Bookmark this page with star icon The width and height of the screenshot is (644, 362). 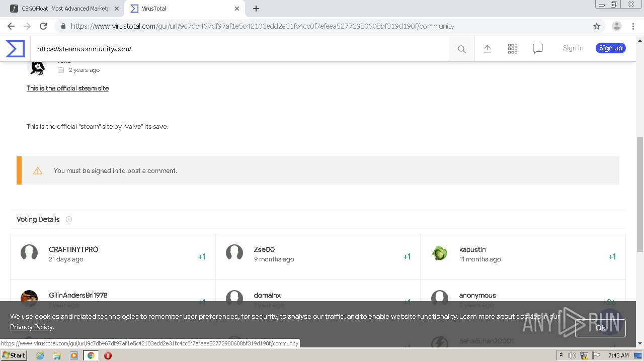[x=597, y=26]
